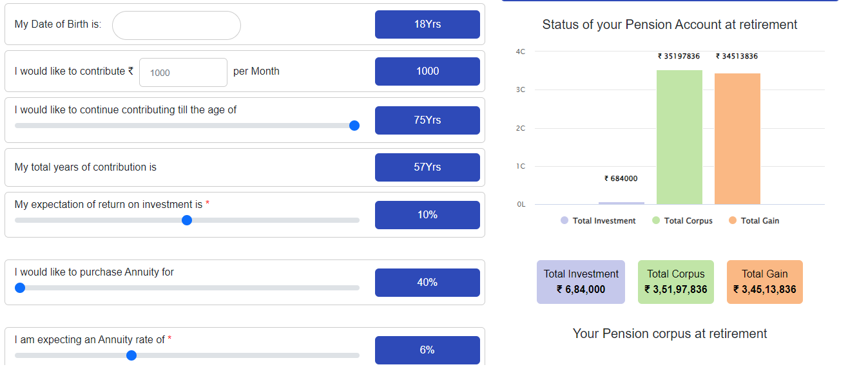The width and height of the screenshot is (868, 367).
Task: Click the Total Investment summary card
Action: pos(581,282)
